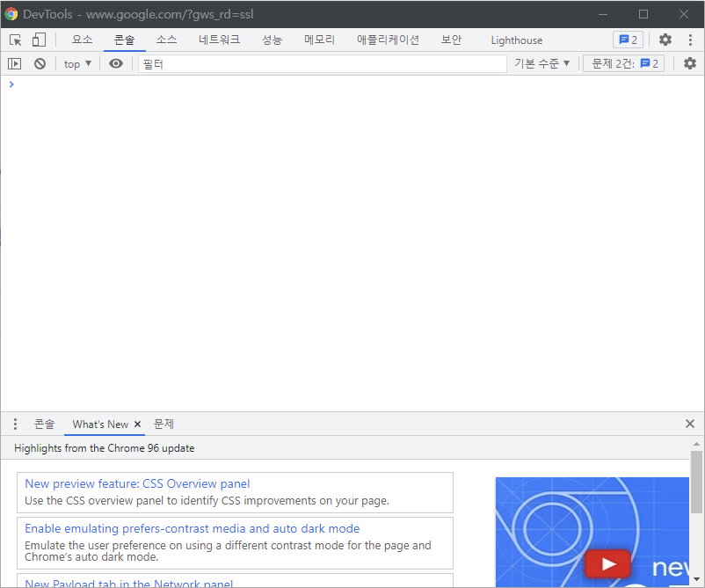705x588 pixels.
Task: Click the 필터 filter input field
Action: click(323, 64)
